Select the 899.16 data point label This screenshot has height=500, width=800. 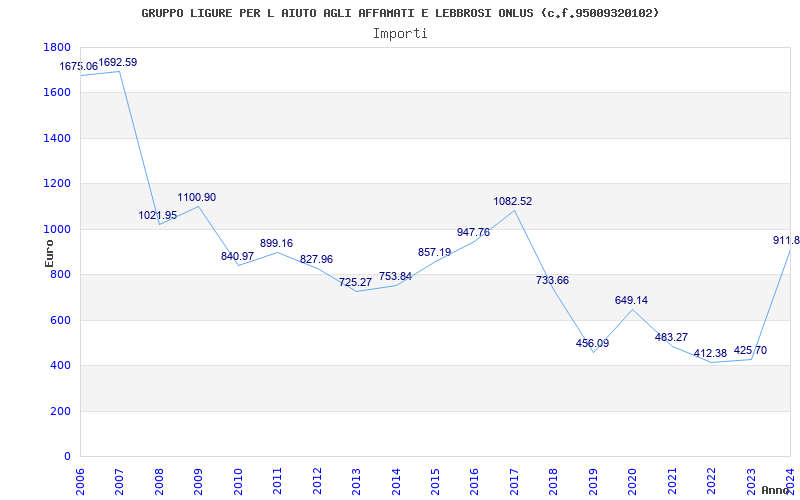pos(277,243)
